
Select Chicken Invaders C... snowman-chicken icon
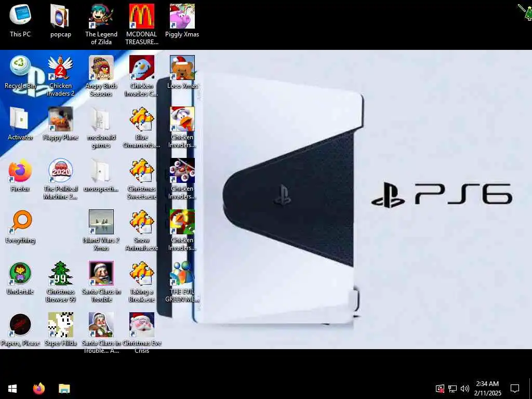(141, 68)
